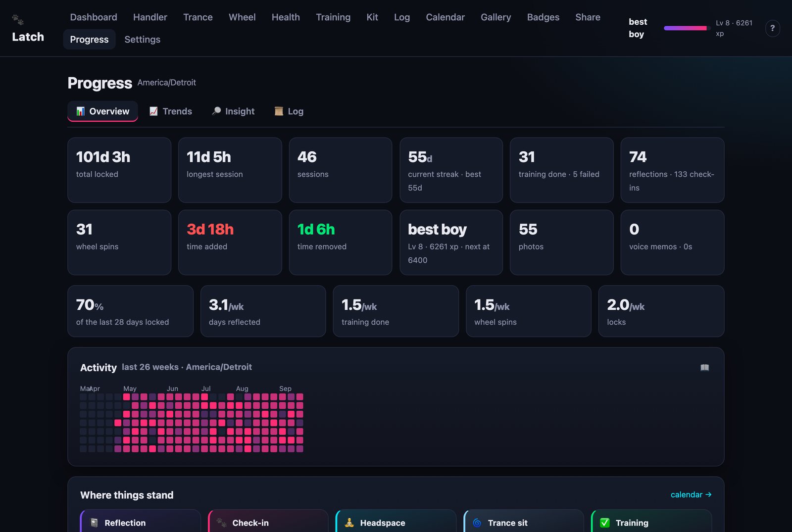This screenshot has width=792, height=532.
Task: Click the Trends chart icon
Action: (x=153, y=111)
